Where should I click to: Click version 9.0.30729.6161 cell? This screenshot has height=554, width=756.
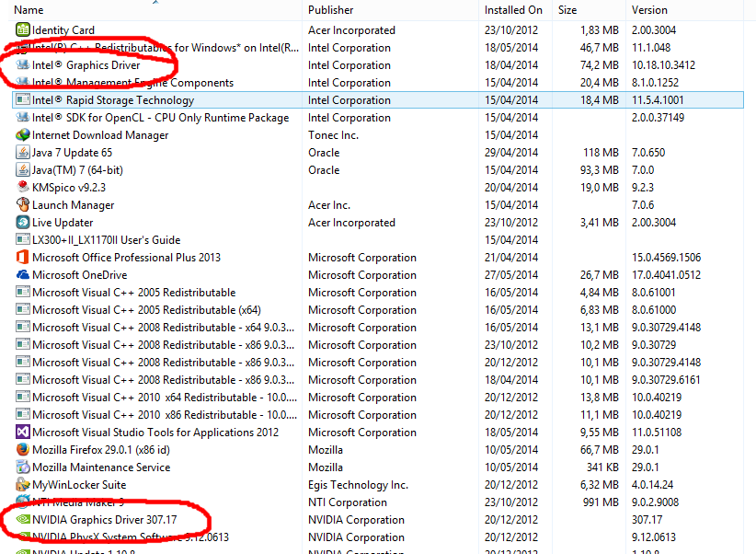666,380
